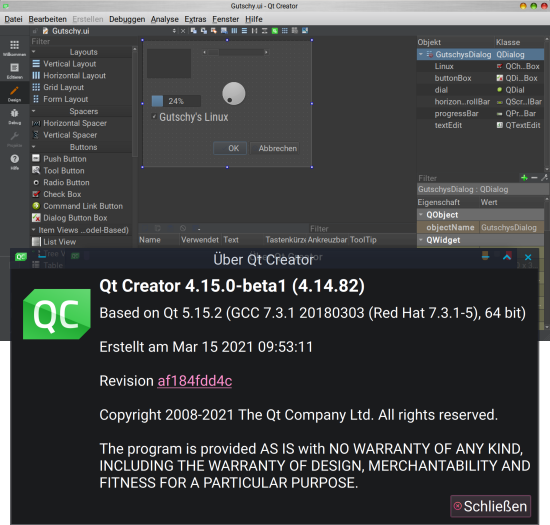The height and width of the screenshot is (525, 550).
Task: Collapse the QWidget property group
Action: pos(421,240)
